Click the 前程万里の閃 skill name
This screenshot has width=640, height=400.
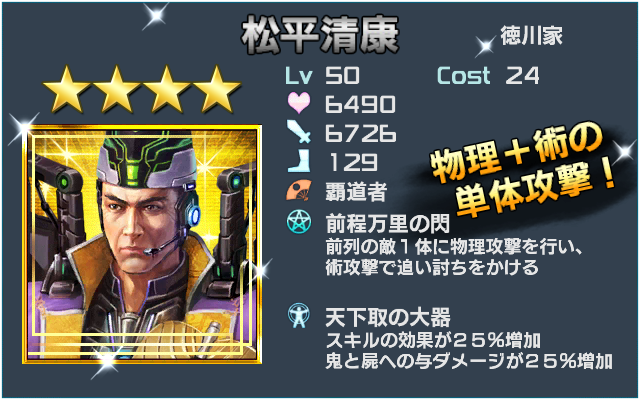(x=388, y=223)
